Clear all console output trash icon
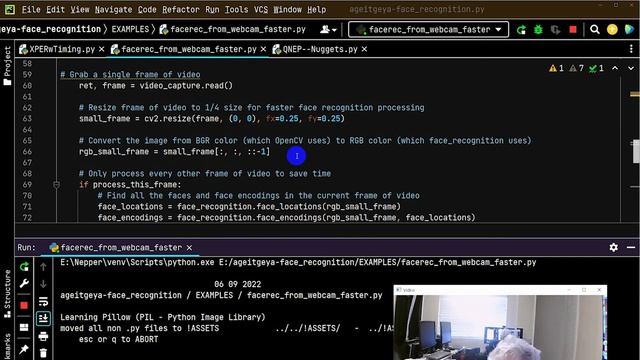The height and width of the screenshot is (360, 640). pos(43,353)
